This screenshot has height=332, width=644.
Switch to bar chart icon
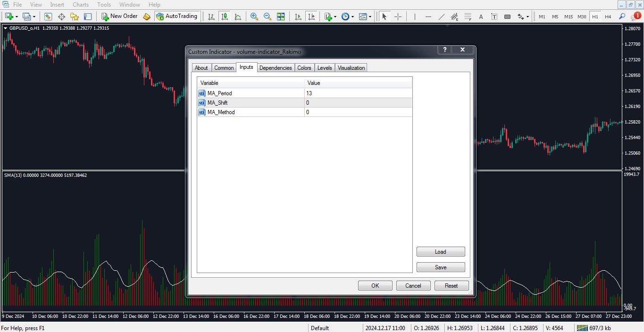click(x=211, y=17)
